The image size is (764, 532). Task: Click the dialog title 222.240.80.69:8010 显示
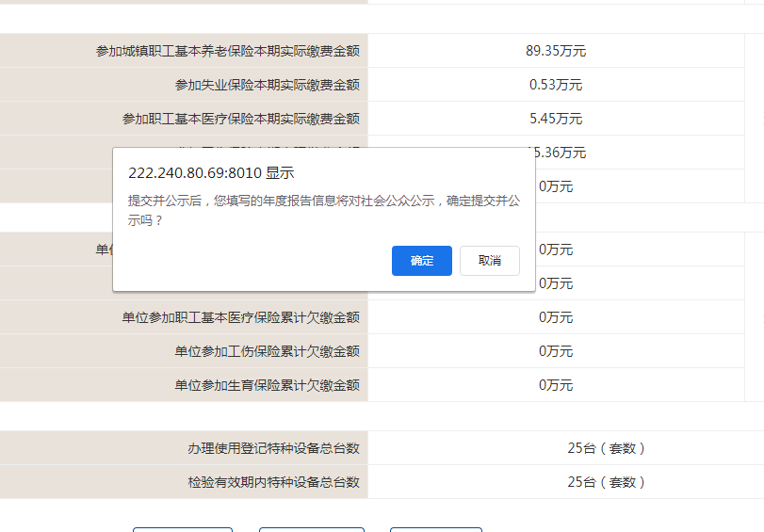coord(211,173)
